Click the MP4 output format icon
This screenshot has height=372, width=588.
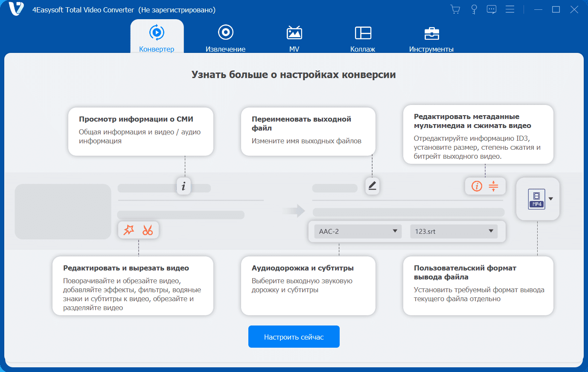point(536,198)
